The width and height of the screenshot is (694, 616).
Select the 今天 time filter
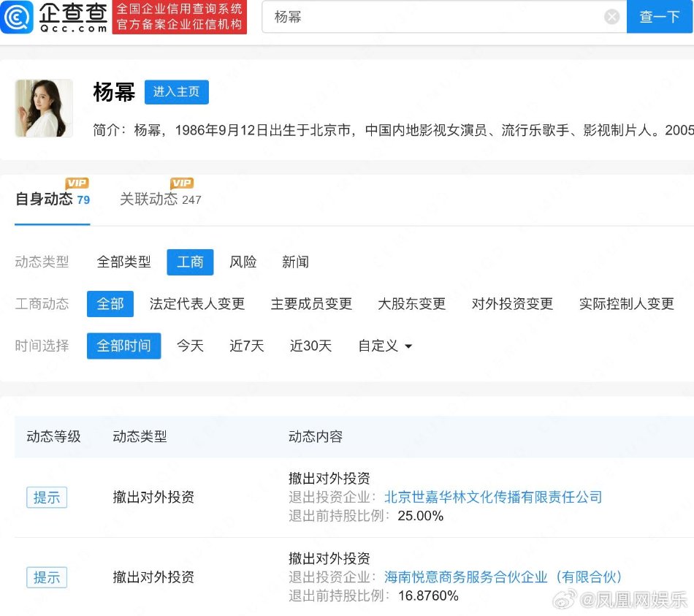click(x=191, y=346)
